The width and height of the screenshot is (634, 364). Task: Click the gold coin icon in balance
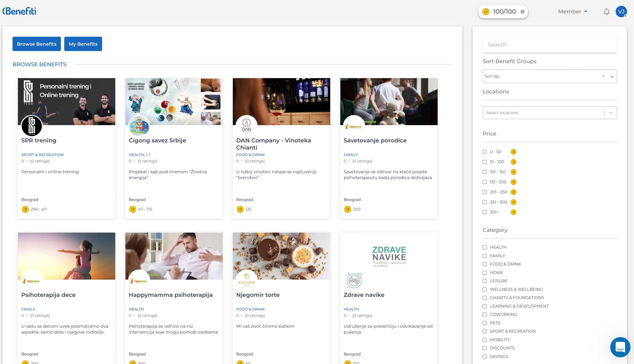pos(486,12)
